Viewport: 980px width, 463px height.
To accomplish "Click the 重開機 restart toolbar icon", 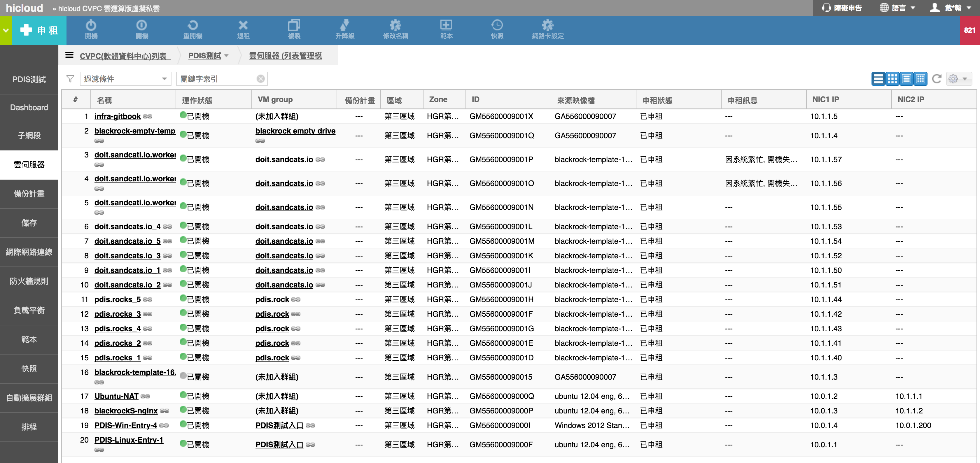I will [192, 29].
